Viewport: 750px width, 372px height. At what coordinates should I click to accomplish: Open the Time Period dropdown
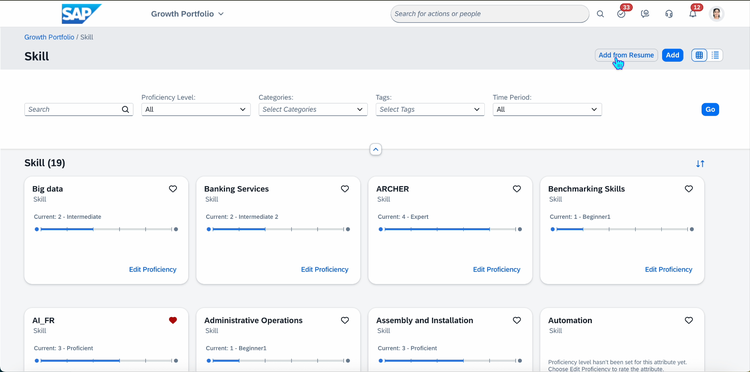coord(547,109)
